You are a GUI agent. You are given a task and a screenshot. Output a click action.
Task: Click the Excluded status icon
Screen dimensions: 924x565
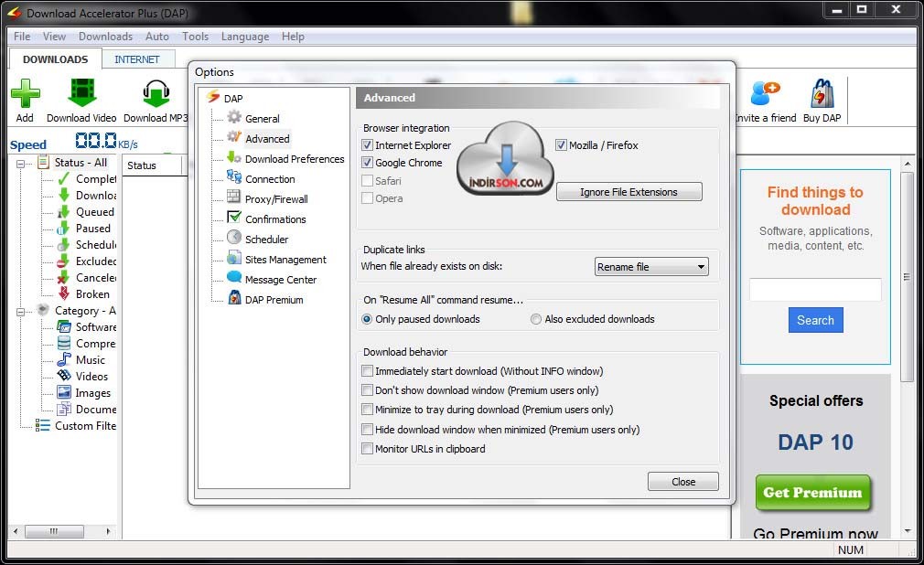point(64,261)
